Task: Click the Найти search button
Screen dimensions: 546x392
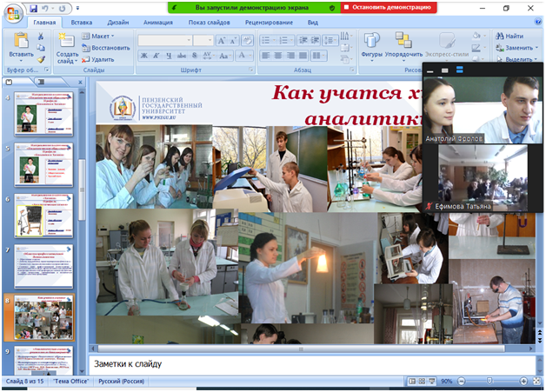Action: coord(509,36)
